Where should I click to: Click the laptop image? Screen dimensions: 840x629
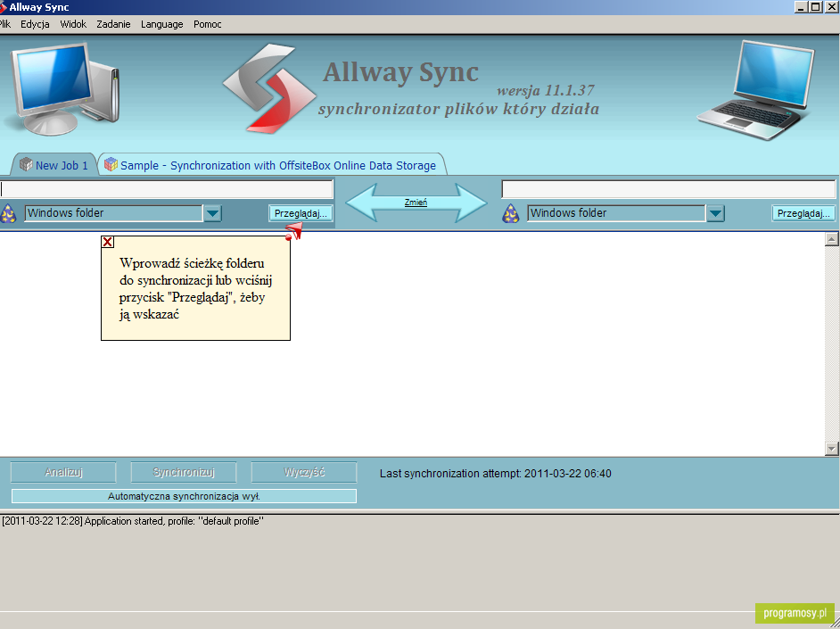(x=756, y=90)
